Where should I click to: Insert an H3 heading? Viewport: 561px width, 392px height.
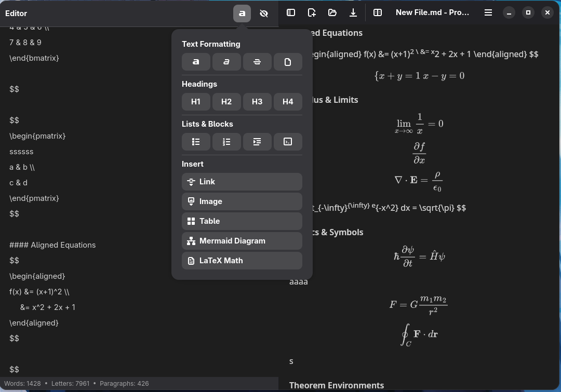point(257,102)
